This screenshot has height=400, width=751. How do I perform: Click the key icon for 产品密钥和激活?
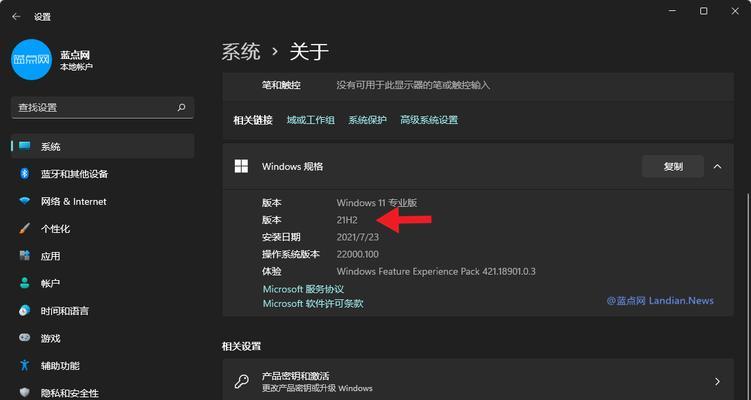click(241, 381)
